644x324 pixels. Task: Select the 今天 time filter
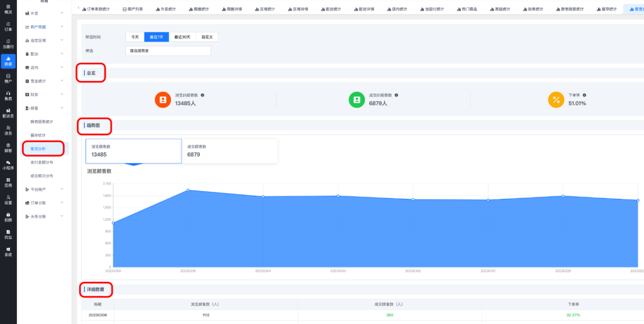[x=135, y=37]
